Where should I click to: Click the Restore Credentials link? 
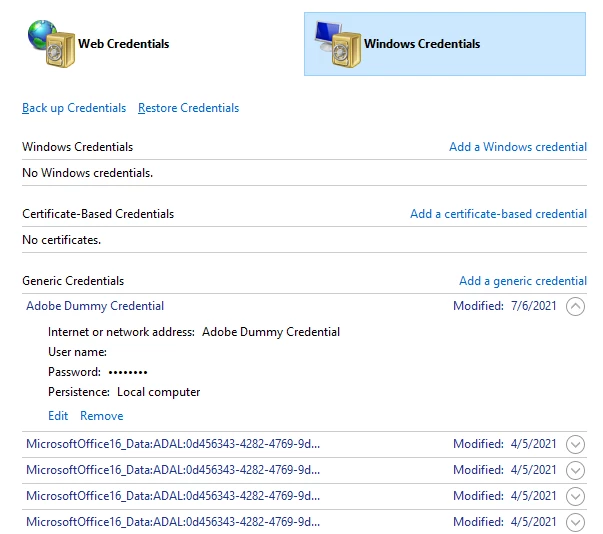pyautogui.click(x=188, y=108)
